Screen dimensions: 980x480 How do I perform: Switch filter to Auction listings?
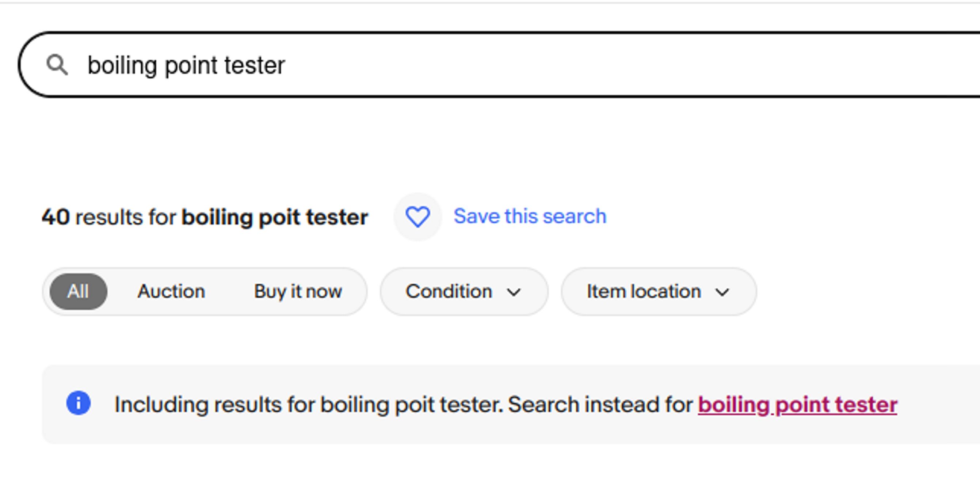(171, 292)
